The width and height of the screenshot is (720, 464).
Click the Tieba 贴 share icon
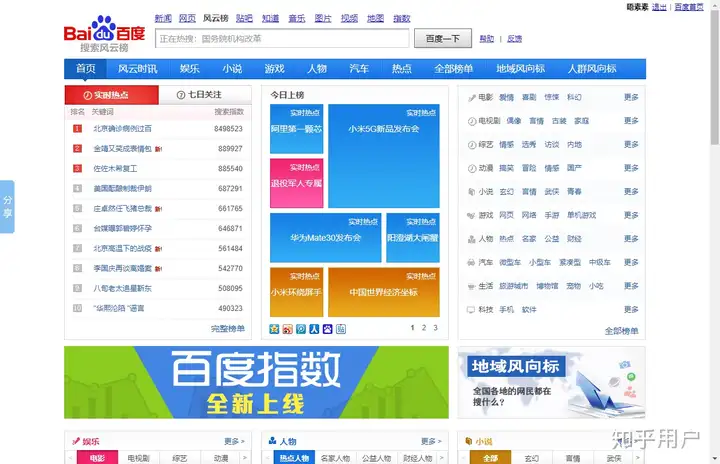tap(341, 329)
